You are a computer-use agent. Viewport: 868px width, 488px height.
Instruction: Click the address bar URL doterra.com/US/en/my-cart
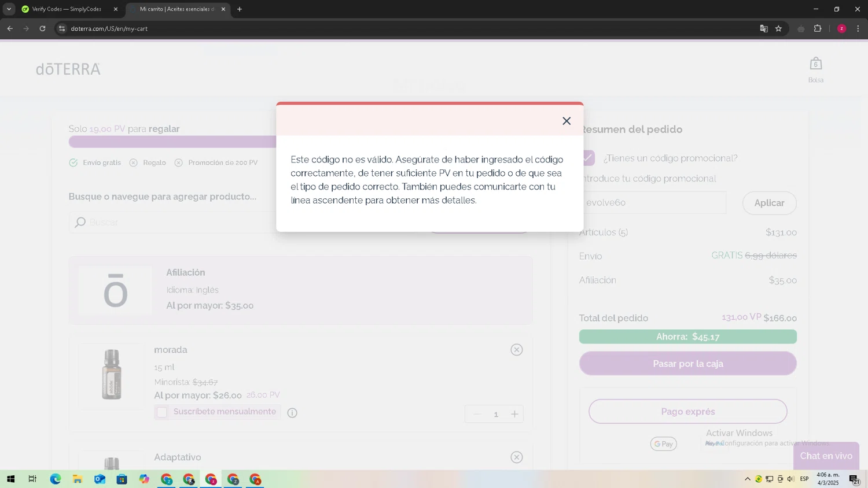[x=109, y=28]
